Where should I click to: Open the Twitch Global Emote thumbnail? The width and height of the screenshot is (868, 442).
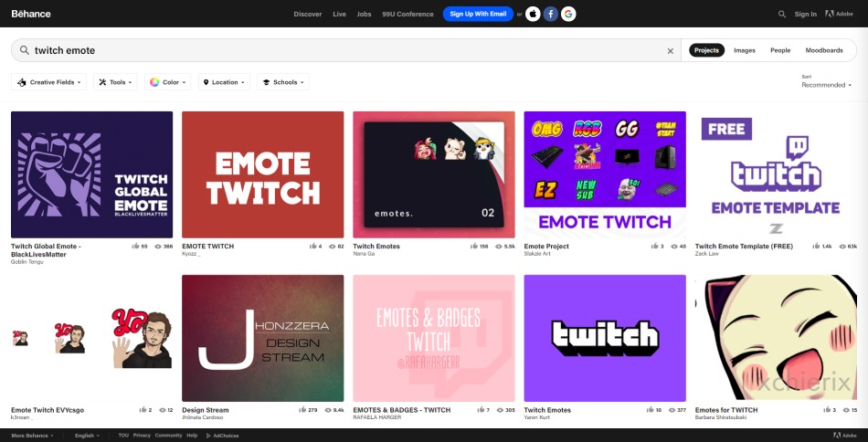(92, 174)
